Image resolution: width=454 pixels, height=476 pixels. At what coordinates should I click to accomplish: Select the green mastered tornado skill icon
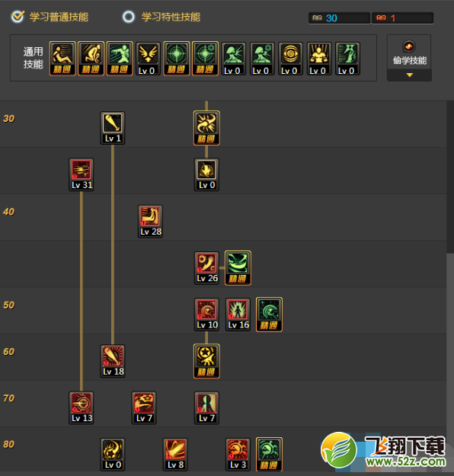(x=238, y=268)
